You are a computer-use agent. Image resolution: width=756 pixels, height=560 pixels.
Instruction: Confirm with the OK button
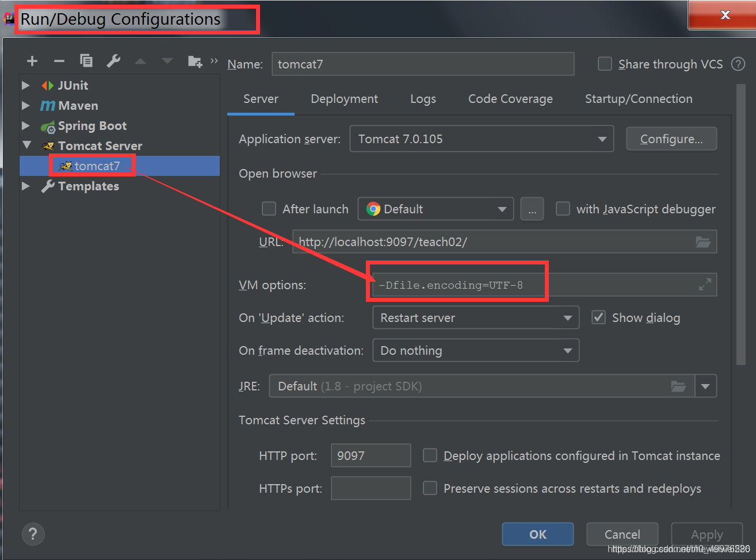[x=538, y=534]
